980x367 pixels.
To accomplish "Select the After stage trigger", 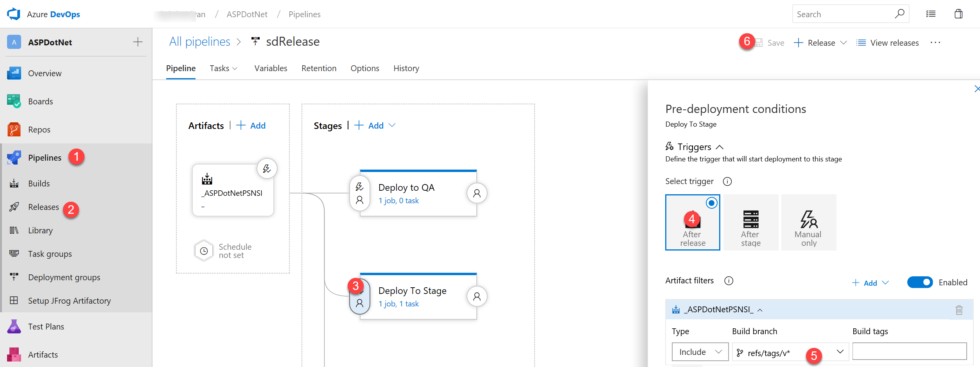I will pyautogui.click(x=750, y=222).
